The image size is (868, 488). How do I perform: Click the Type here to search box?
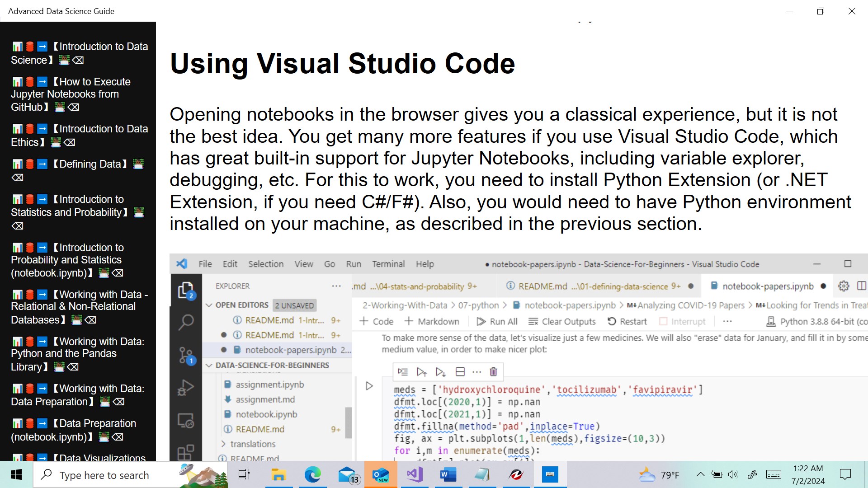coord(104,475)
